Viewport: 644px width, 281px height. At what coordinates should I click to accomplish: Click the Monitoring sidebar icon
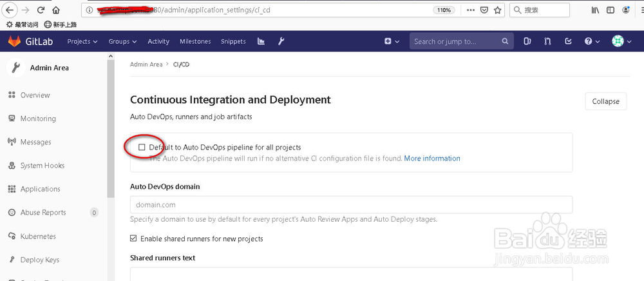[12, 119]
